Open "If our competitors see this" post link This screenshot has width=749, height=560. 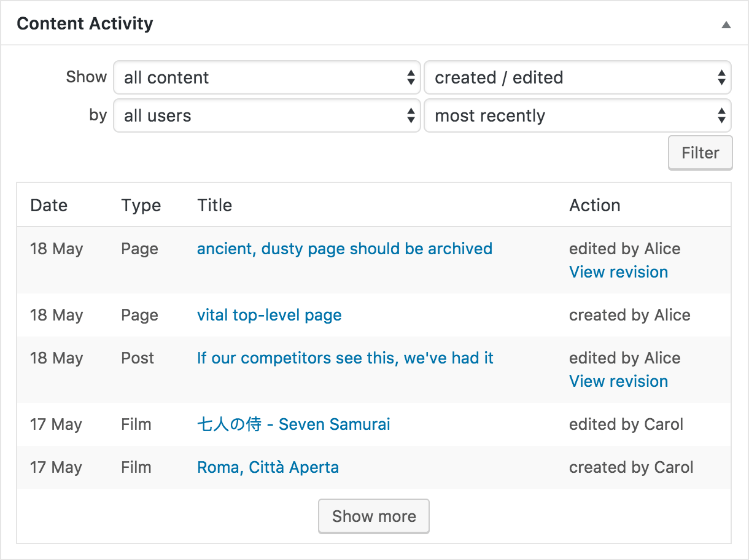(x=345, y=358)
